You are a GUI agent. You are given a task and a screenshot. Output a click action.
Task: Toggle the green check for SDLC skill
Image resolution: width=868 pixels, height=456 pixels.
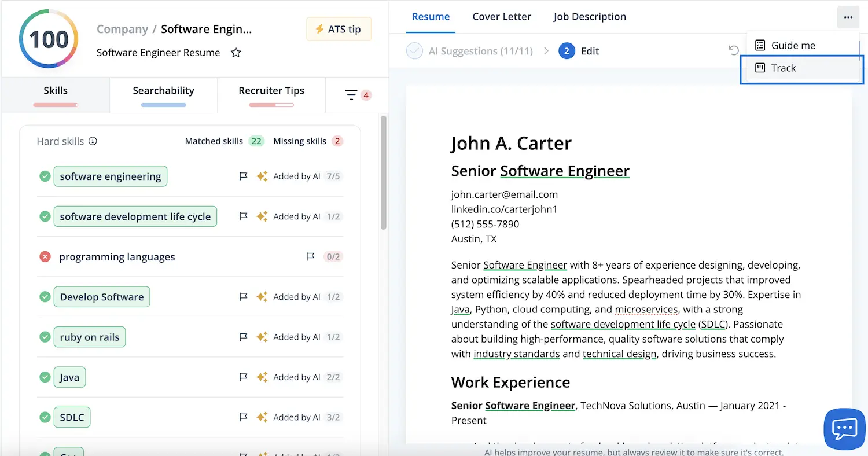click(x=45, y=417)
